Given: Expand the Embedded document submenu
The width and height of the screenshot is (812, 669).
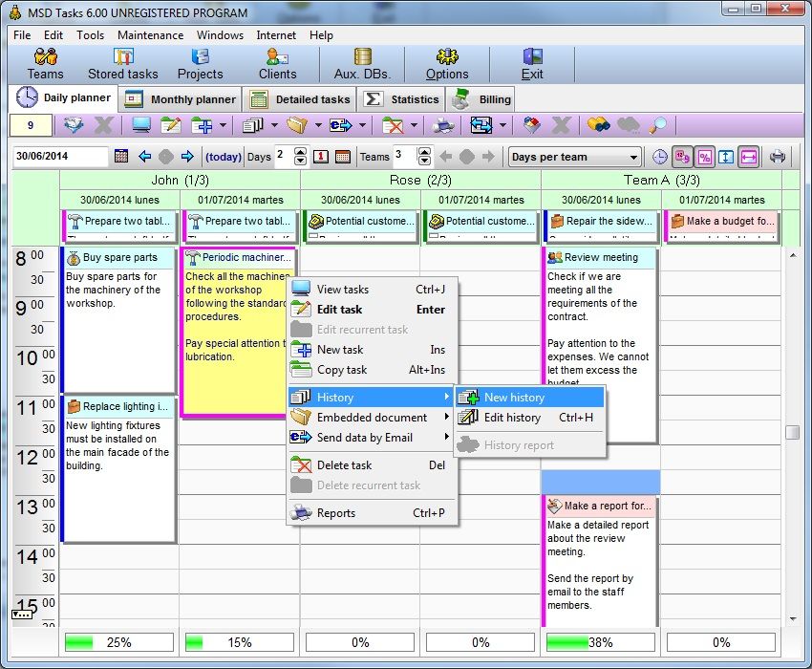Looking at the screenshot, I should [373, 417].
